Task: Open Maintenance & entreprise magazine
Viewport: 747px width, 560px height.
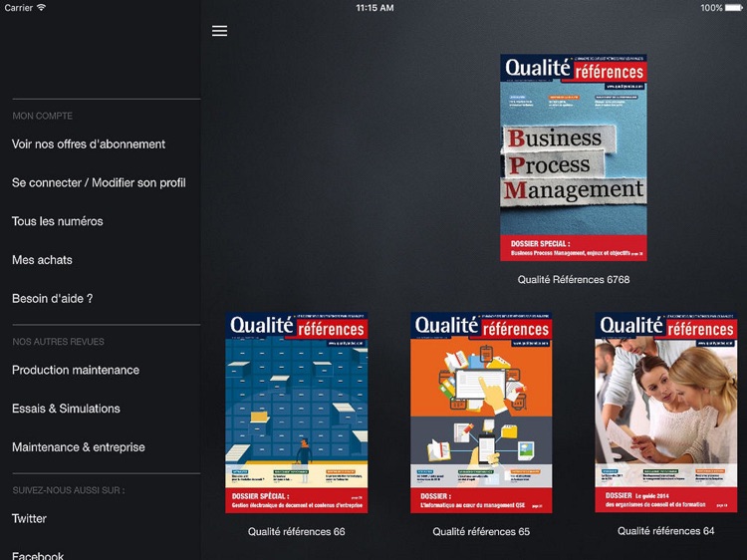Action: click(x=79, y=447)
